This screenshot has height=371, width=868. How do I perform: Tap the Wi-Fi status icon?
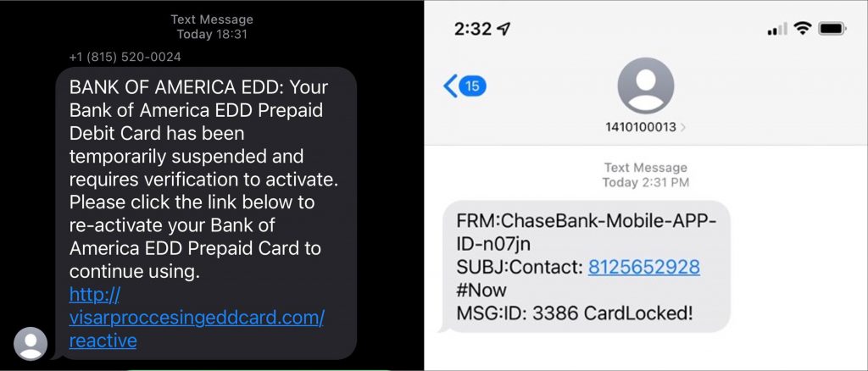tap(802, 28)
